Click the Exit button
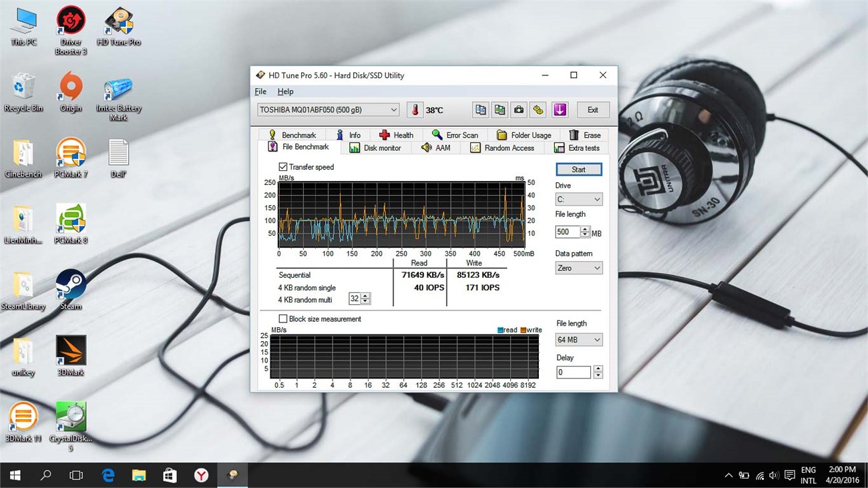The width and height of the screenshot is (868, 488). click(x=593, y=109)
